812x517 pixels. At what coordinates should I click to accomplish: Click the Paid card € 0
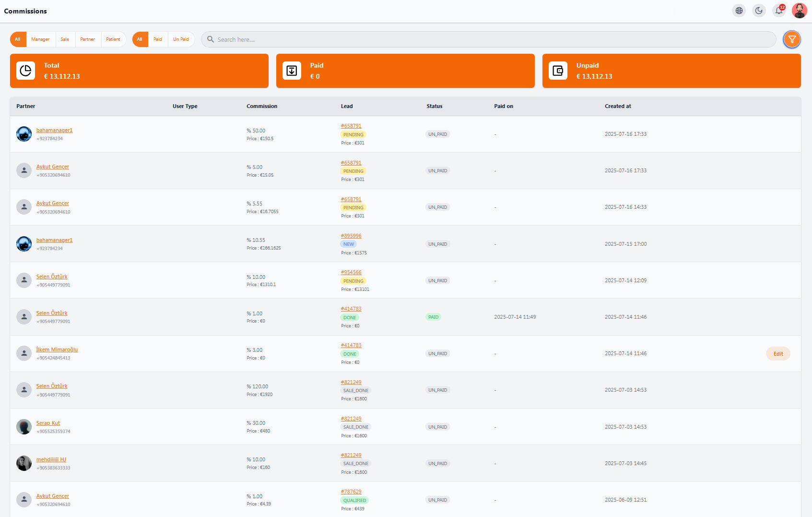click(x=405, y=71)
